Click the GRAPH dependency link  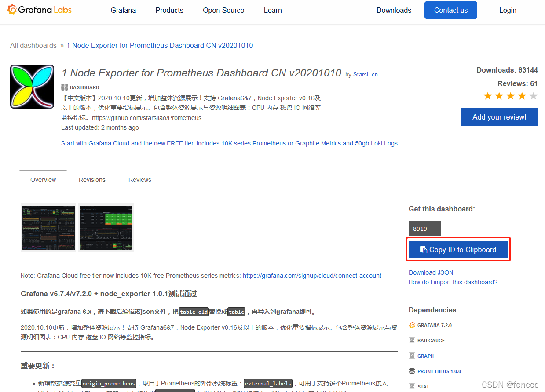pos(425,356)
